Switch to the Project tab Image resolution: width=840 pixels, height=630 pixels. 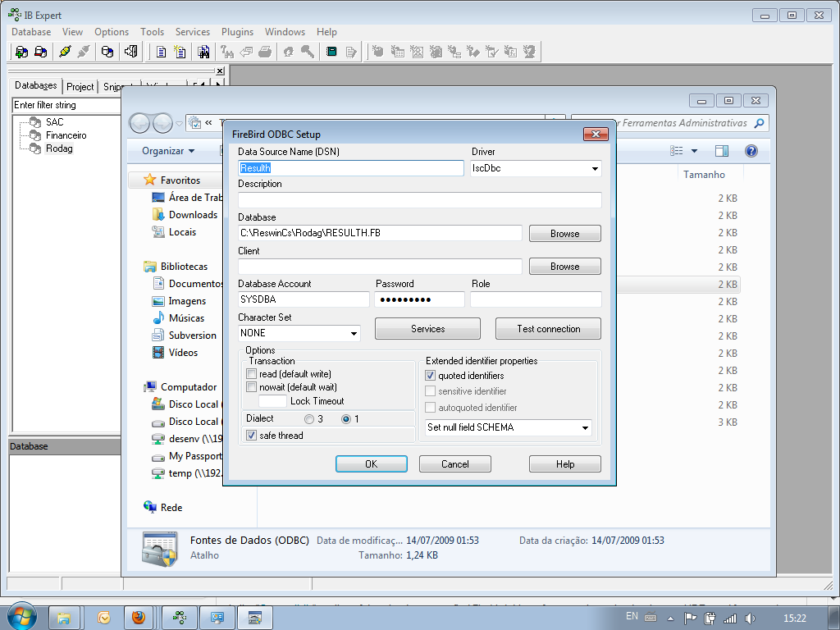pos(80,87)
